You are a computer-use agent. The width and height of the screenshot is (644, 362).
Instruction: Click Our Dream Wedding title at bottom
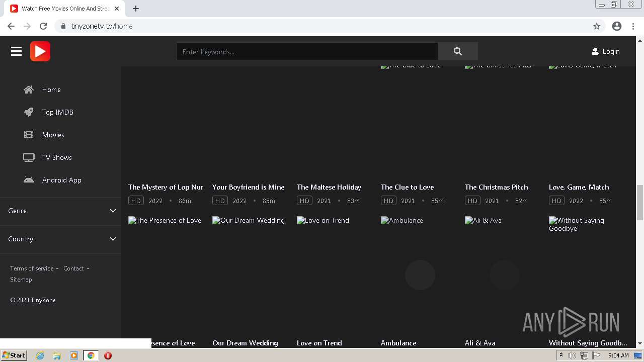tap(245, 343)
